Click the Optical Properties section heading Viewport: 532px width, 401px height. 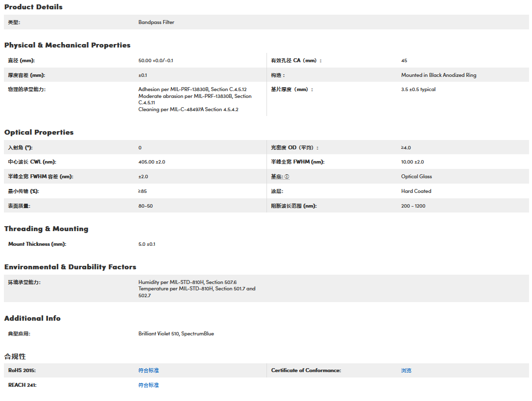coord(39,132)
